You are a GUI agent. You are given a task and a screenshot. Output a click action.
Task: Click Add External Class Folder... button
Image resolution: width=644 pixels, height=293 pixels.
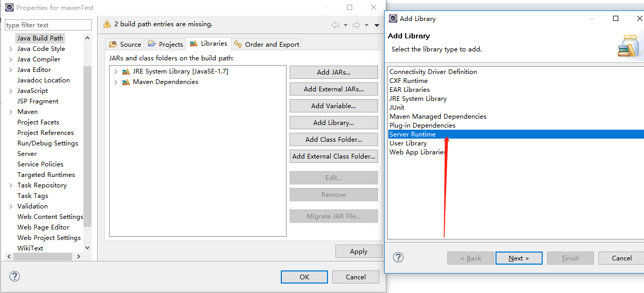pos(334,156)
